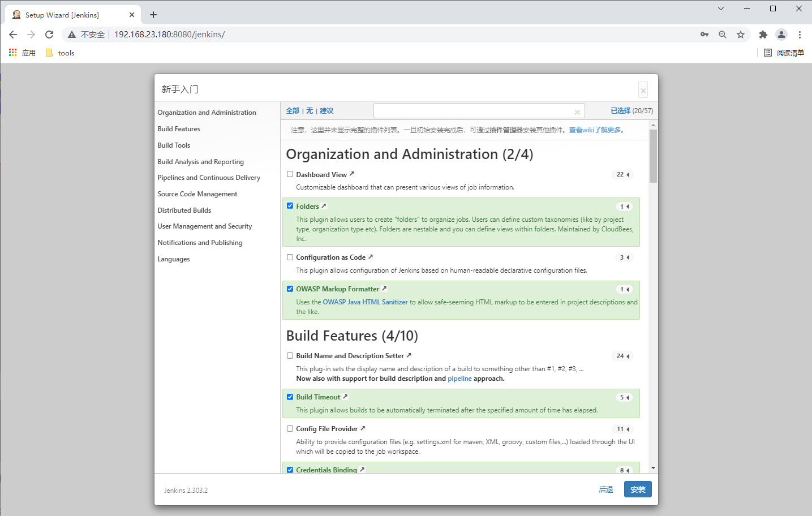812x516 pixels.
Task: Deselect all plugins with 无 link
Action: click(x=310, y=111)
